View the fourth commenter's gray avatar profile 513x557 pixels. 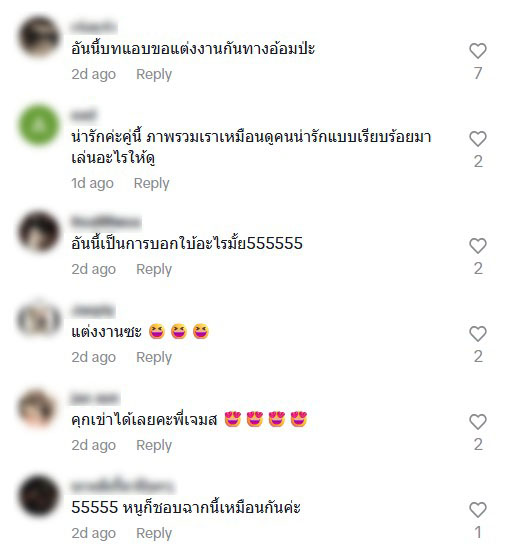click(x=39, y=320)
